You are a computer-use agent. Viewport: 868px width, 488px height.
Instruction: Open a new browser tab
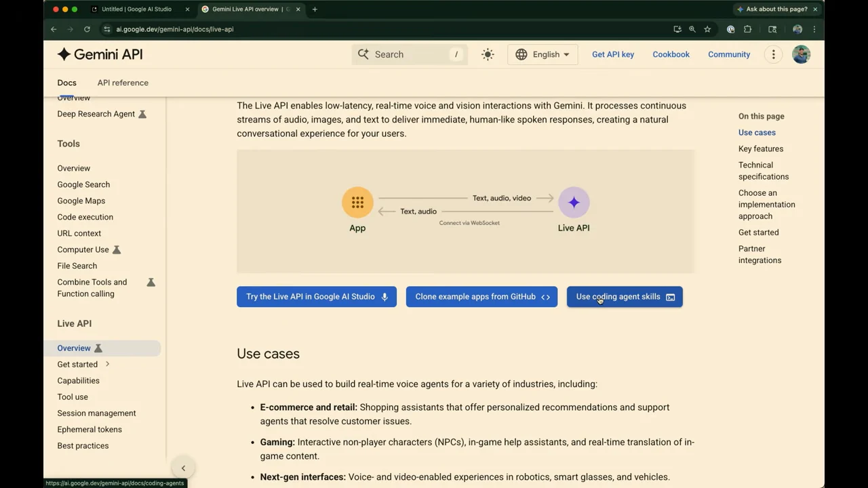click(315, 9)
